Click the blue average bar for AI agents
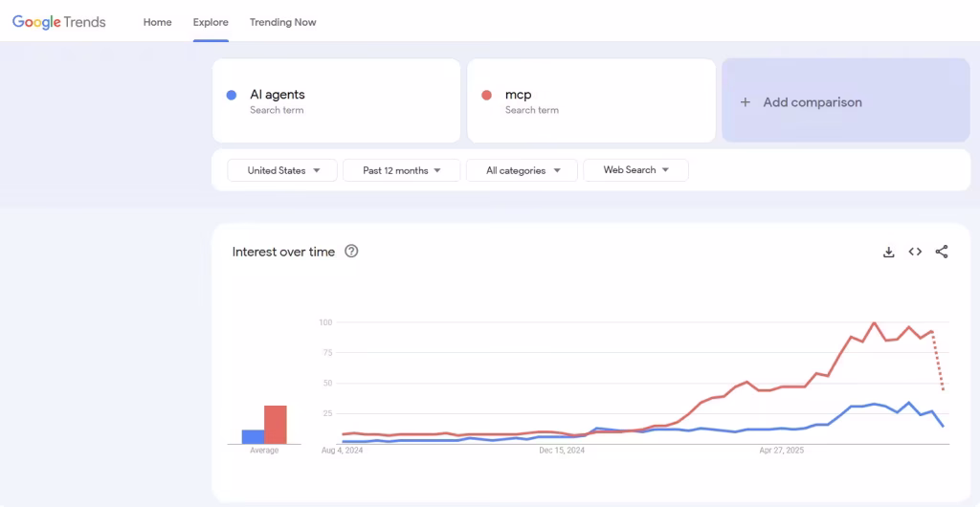980x507 pixels. [x=253, y=436]
